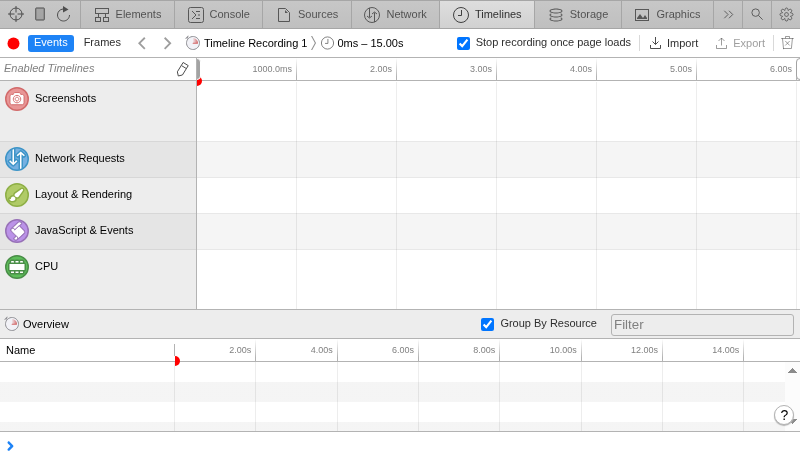800x461 pixels.
Task: Clear recording with trash icon
Action: 787,43
